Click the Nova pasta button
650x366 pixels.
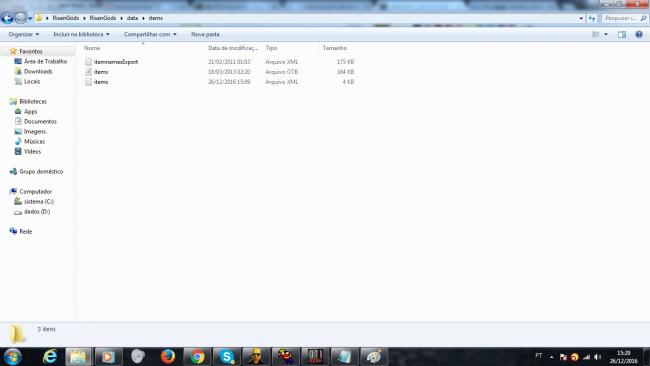(x=205, y=34)
